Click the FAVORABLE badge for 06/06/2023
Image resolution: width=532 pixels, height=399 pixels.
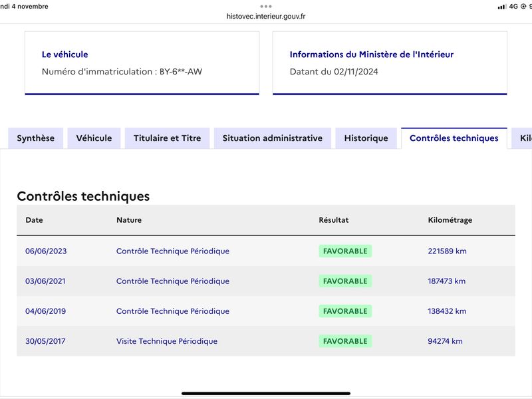click(x=345, y=251)
